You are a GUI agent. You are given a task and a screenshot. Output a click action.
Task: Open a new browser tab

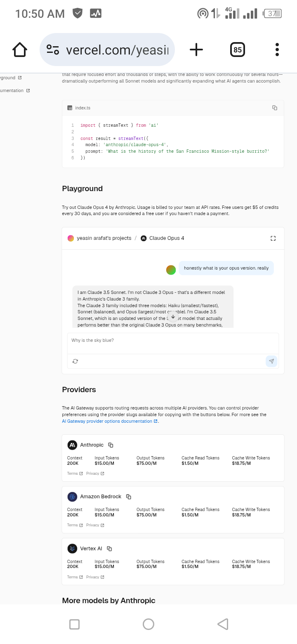pos(196,50)
